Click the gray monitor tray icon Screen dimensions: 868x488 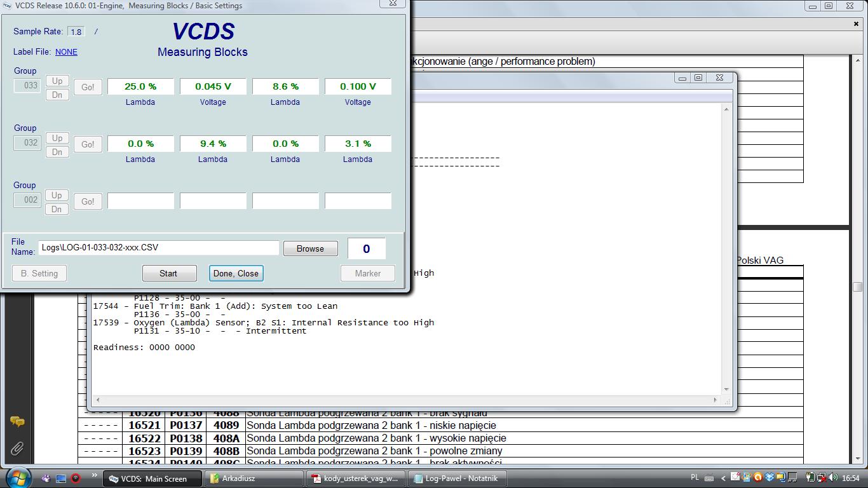tap(791, 478)
